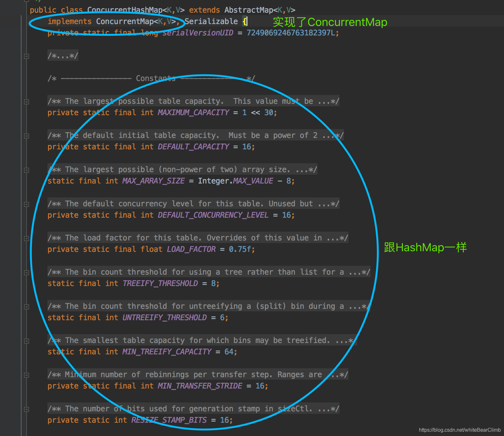Image resolution: width=504 pixels, height=436 pixels.
Task: Click the MAXIMUM_CAPACITY constant name
Action: (x=194, y=113)
